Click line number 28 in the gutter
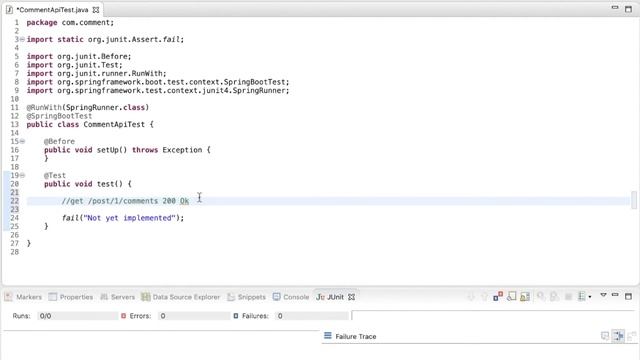The height and width of the screenshot is (360, 640). 15,252
